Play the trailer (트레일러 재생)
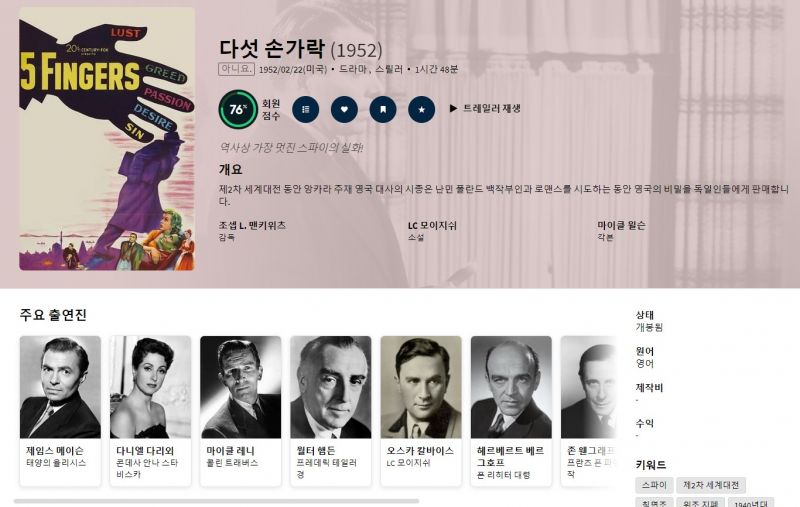The height and width of the screenshot is (507, 800). pyautogui.click(x=485, y=109)
